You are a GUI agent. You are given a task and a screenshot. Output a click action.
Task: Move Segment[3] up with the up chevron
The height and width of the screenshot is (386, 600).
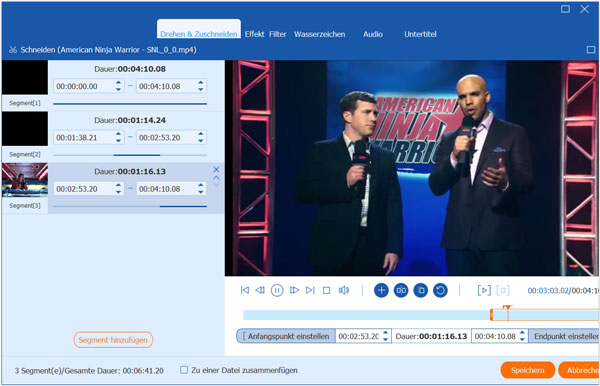[216, 178]
